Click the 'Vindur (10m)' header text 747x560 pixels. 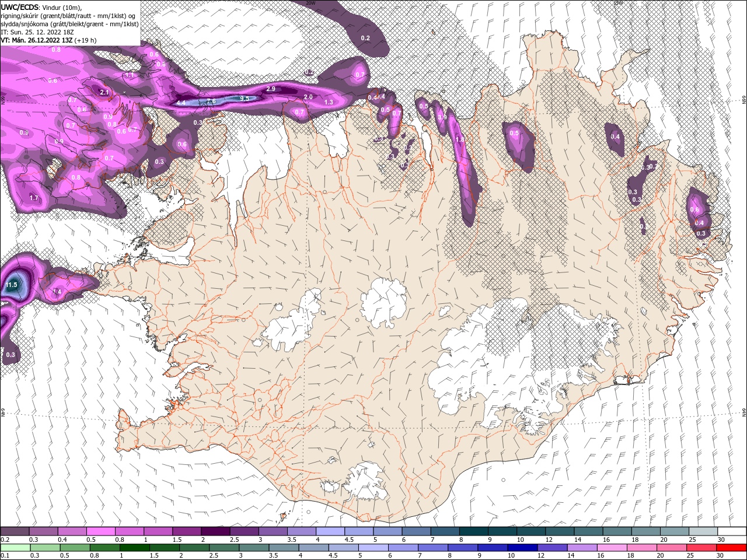point(63,7)
